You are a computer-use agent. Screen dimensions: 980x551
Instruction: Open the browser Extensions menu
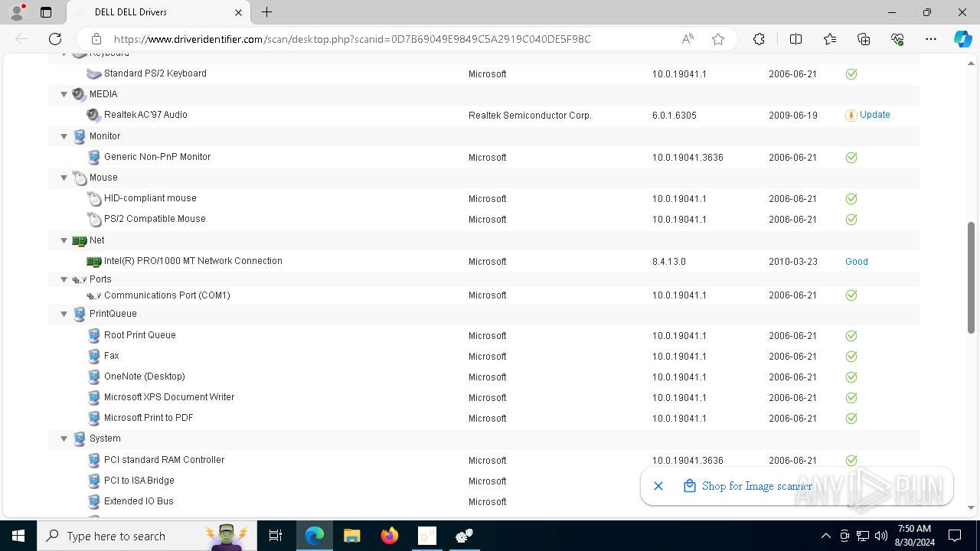(x=759, y=39)
